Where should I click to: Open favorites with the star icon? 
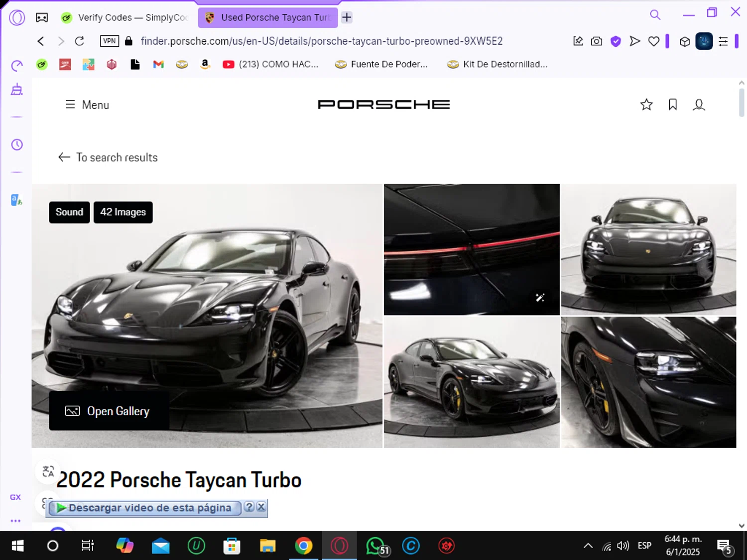point(646,104)
